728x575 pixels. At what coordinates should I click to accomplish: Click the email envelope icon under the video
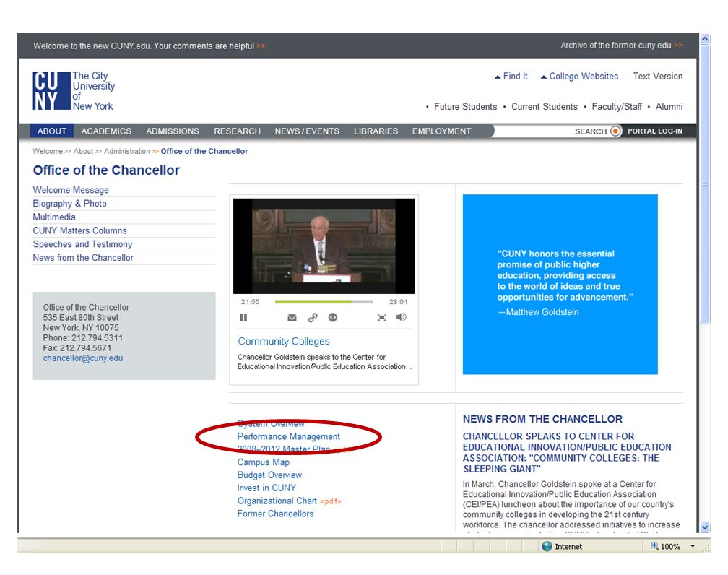click(292, 318)
